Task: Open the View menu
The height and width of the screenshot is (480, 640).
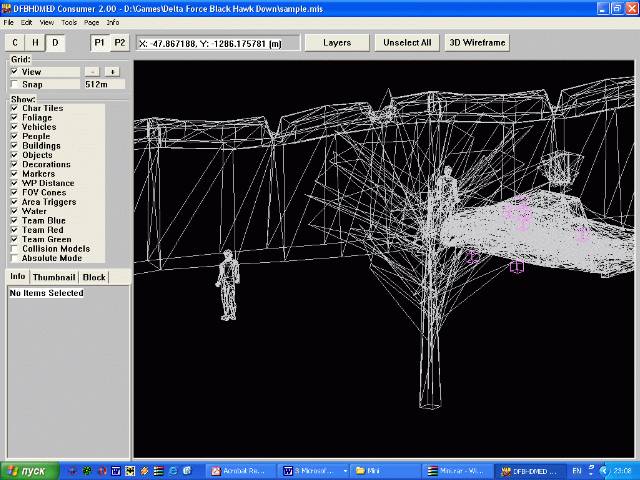Action: [x=47, y=22]
